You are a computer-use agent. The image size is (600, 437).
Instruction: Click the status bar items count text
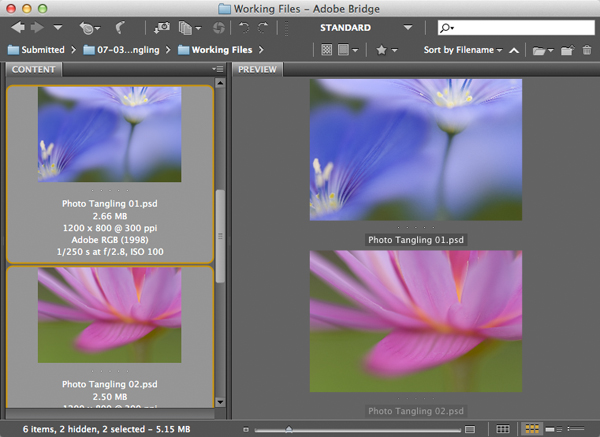point(106,429)
